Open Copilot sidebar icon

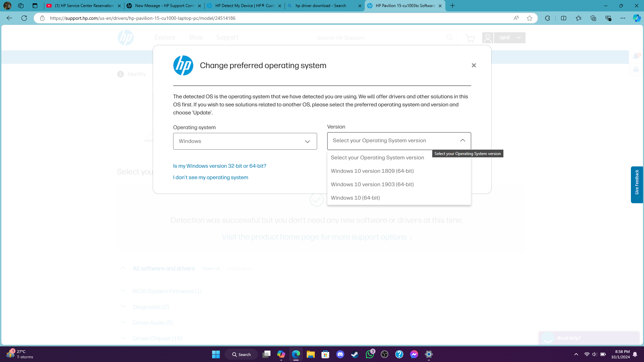tap(637, 18)
